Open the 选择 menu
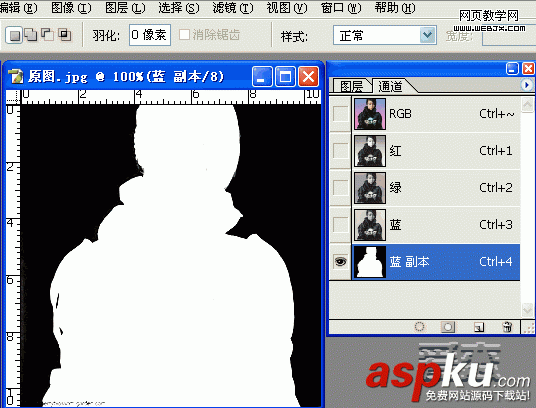This screenshot has width=536, height=408. click(x=179, y=8)
